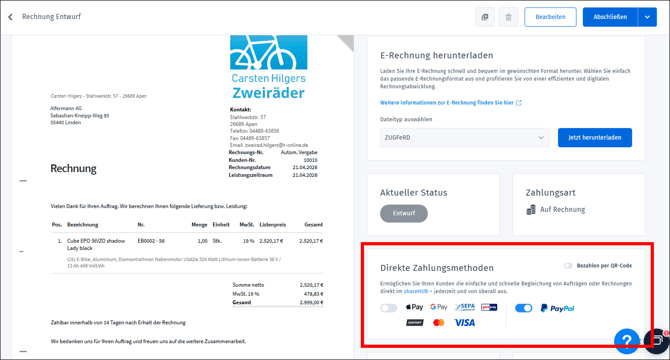Screen dimensions: 670x360
Task: Click the giropay logo
Action: (x=489, y=307)
